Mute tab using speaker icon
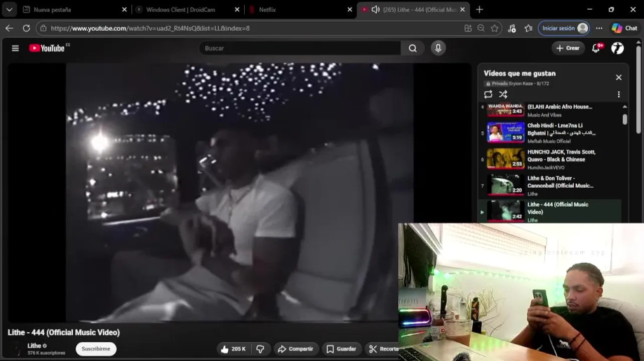 click(375, 10)
